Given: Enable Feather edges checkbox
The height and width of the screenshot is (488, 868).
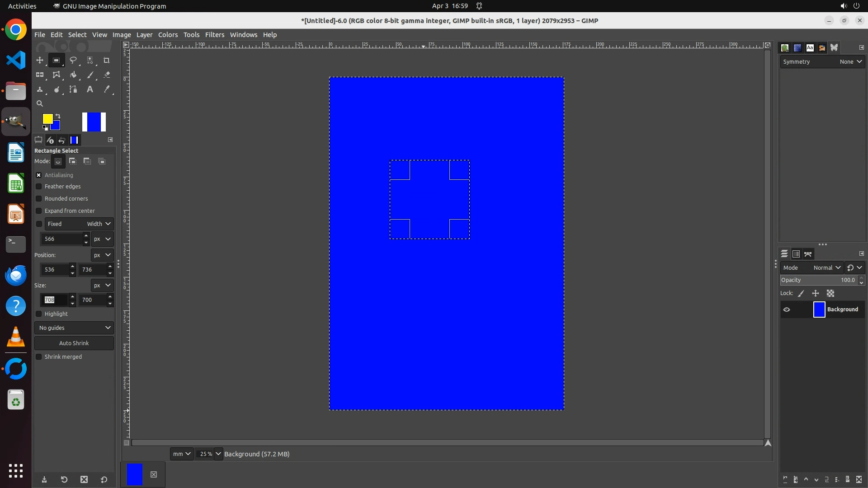Looking at the screenshot, I should click(39, 187).
